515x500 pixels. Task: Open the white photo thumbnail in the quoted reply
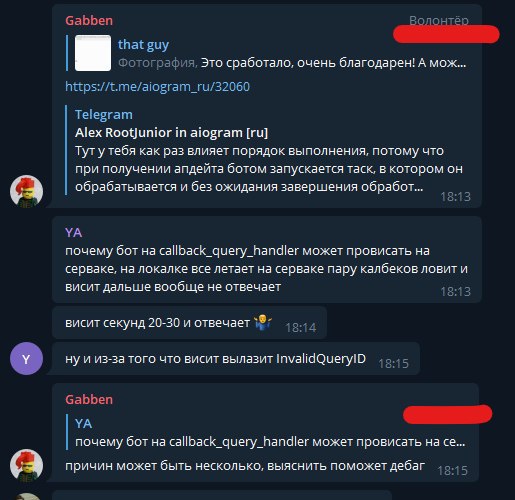93,53
